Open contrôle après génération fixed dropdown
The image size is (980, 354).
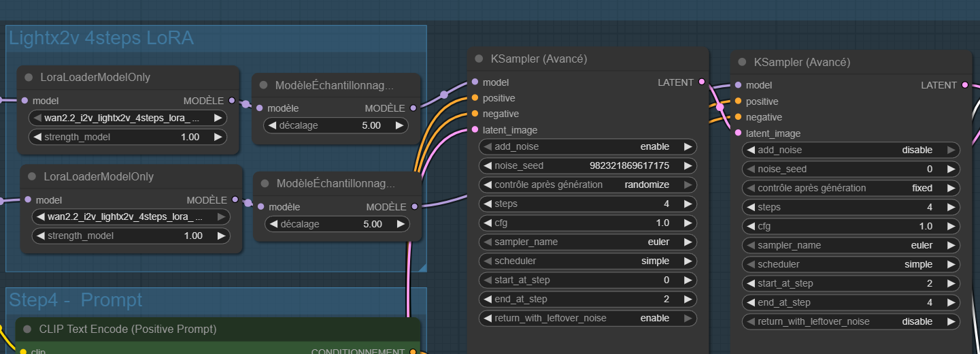pyautogui.click(x=851, y=188)
